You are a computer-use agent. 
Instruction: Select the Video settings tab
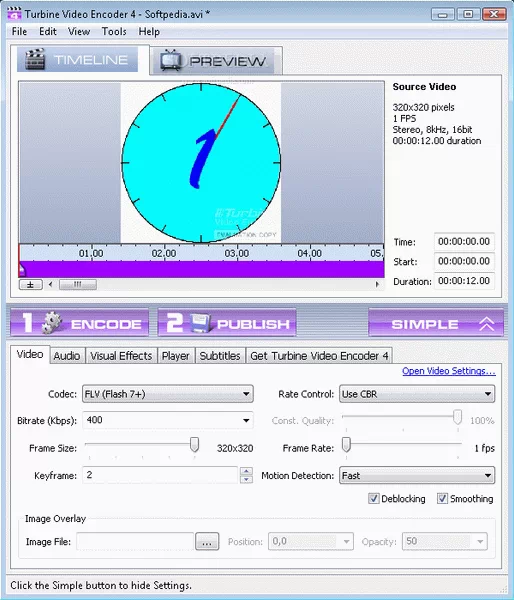30,354
